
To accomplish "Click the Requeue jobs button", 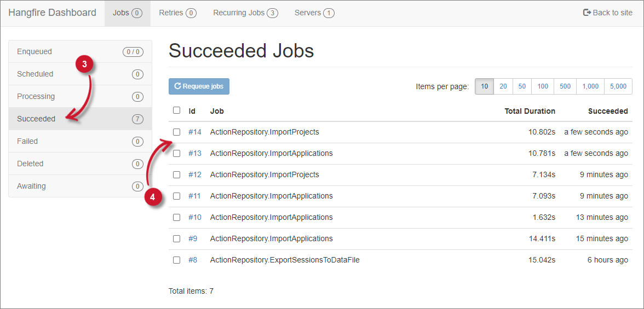I will tap(199, 86).
